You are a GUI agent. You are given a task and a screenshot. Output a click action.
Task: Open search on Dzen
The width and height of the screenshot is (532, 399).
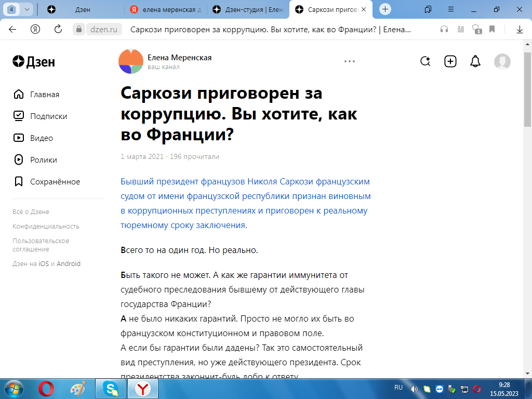coord(425,61)
